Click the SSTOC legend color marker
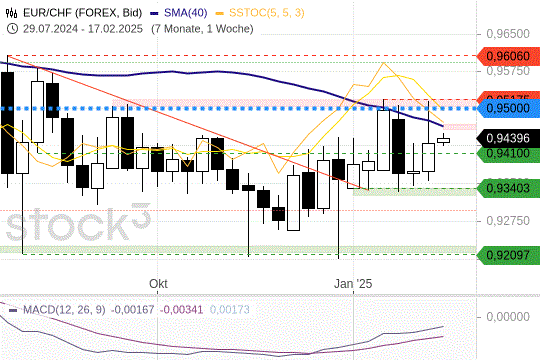This screenshot has height=360, width=540. click(x=220, y=13)
